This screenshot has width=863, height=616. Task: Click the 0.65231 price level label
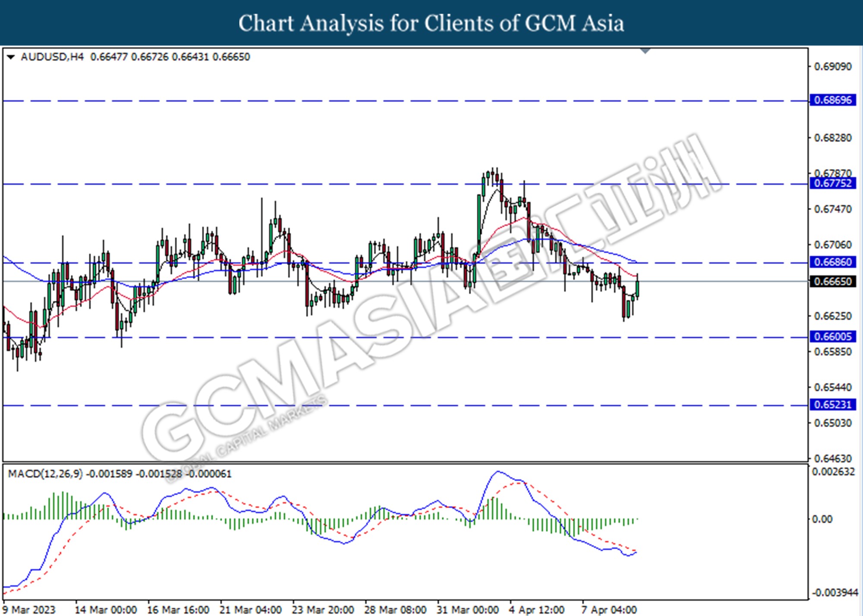pyautogui.click(x=833, y=405)
